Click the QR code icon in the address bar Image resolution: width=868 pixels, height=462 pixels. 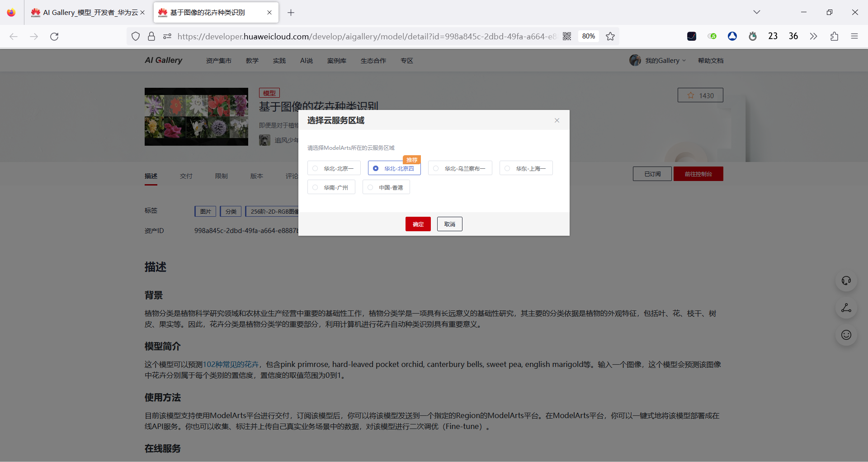tap(567, 36)
